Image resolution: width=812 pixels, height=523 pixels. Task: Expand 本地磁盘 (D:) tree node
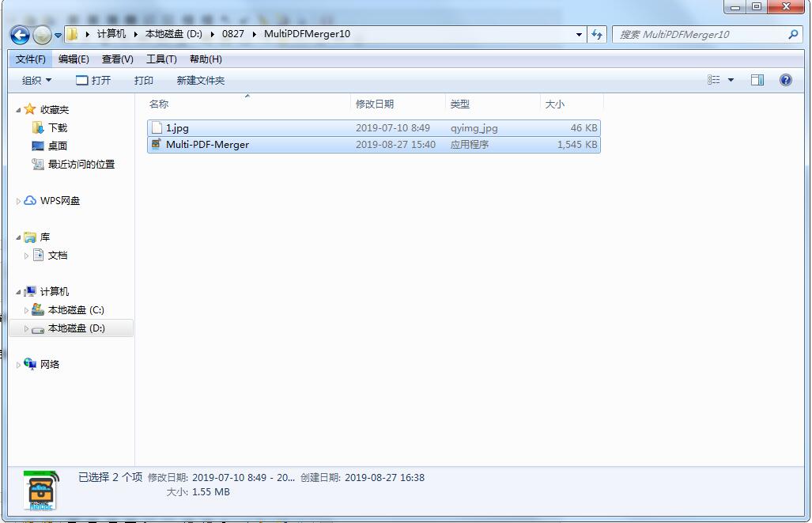26,328
